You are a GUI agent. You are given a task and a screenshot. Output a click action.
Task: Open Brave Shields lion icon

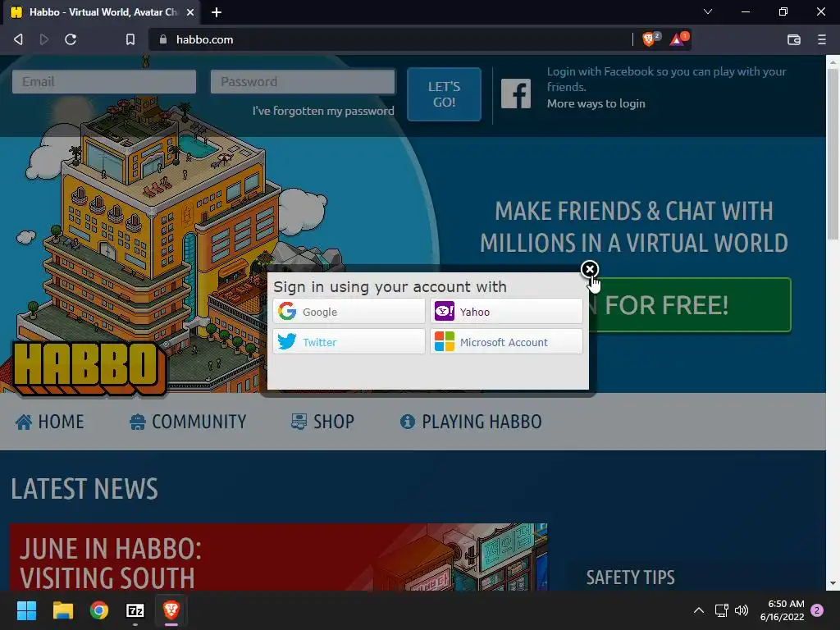649,39
